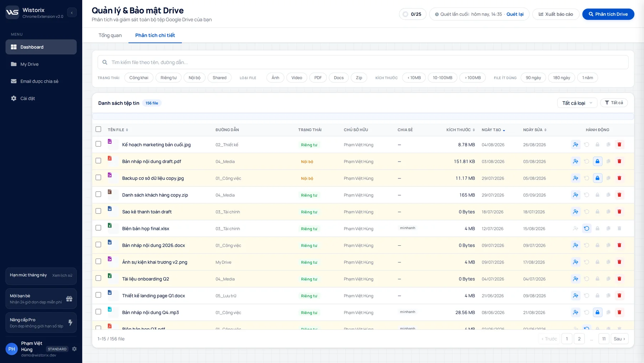The width and height of the screenshot is (644, 363).
Task: Delete Kế hoạch marketing bản cuối.jpg via trash icon
Action: pos(619,144)
